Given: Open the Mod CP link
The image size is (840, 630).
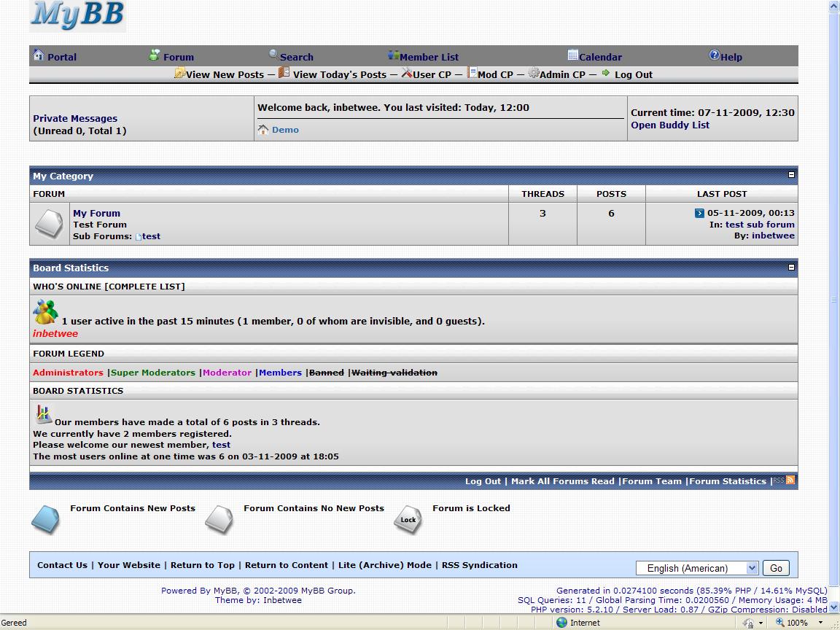Looking at the screenshot, I should point(496,74).
